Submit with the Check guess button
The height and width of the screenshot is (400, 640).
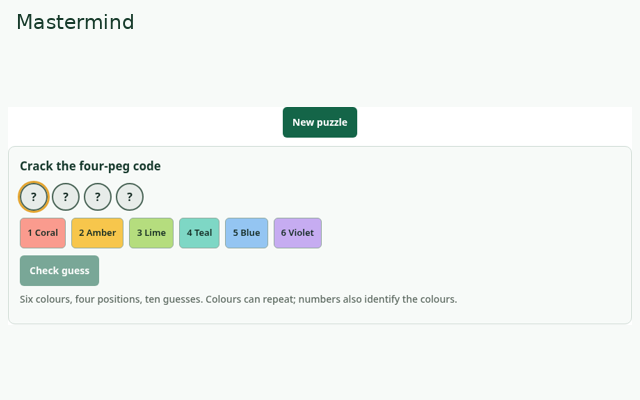coord(60,271)
